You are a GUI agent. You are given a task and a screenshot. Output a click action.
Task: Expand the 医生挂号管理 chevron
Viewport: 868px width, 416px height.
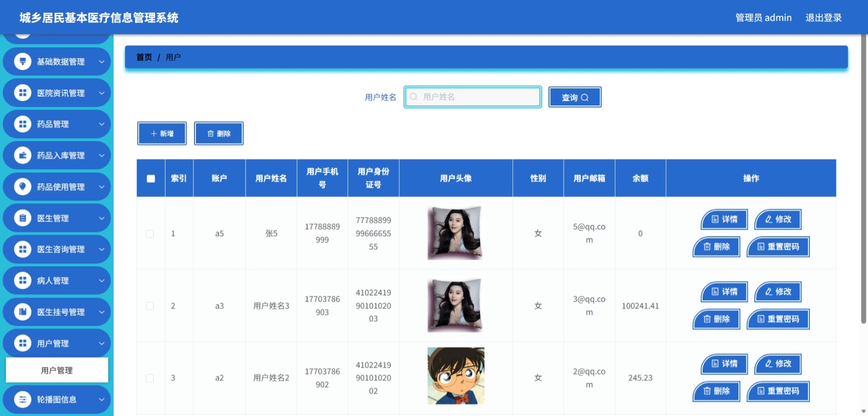coord(101,312)
